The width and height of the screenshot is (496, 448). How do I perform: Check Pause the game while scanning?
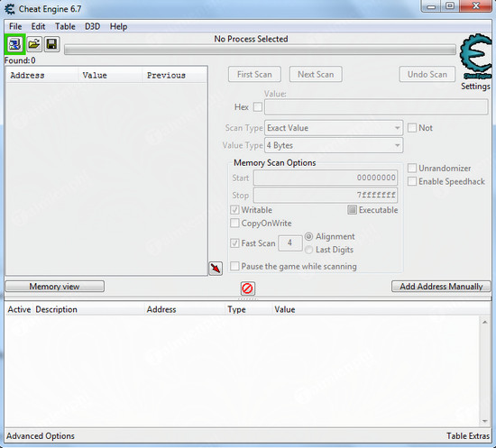click(234, 266)
